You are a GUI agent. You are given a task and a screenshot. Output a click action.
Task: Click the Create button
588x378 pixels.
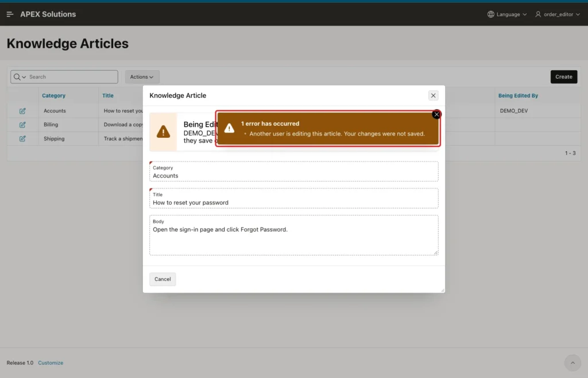click(564, 77)
